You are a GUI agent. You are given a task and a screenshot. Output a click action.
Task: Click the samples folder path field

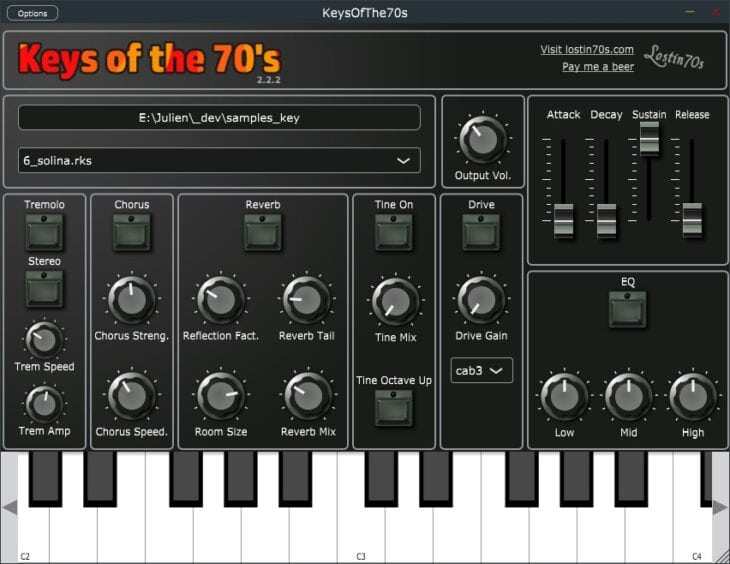click(219, 117)
